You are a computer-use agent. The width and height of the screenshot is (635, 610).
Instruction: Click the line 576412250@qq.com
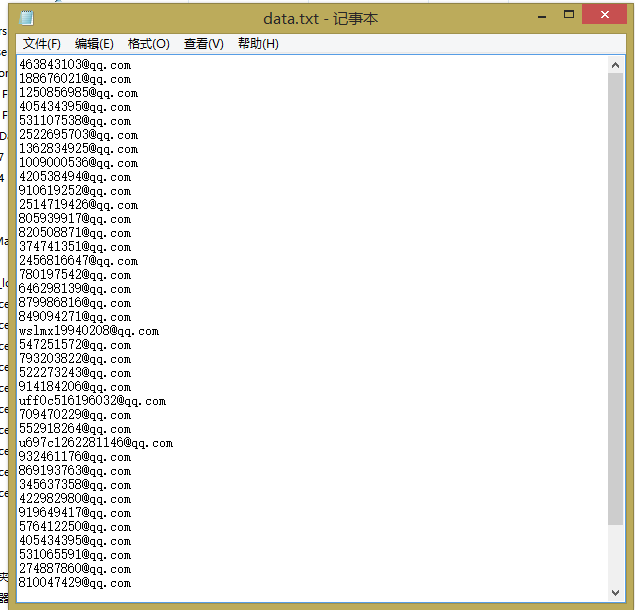coord(75,527)
